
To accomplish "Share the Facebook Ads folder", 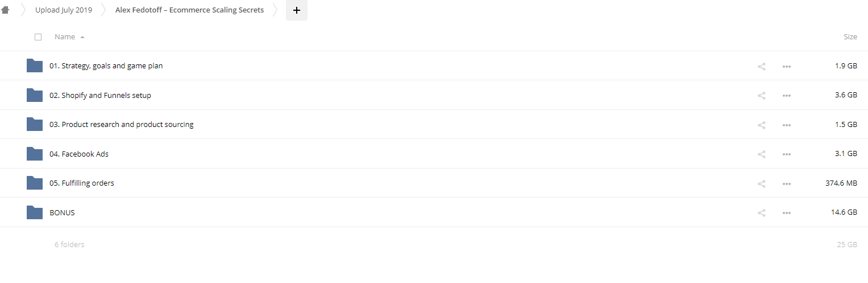I will click(x=761, y=154).
